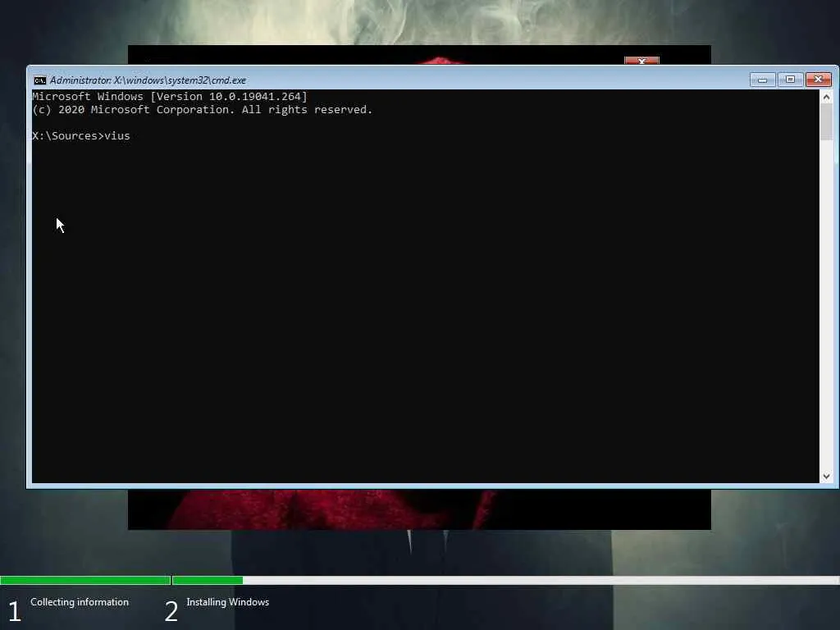The image size is (840, 630).
Task: Click the vertical scrollbar thumb in cmd
Action: click(826, 121)
